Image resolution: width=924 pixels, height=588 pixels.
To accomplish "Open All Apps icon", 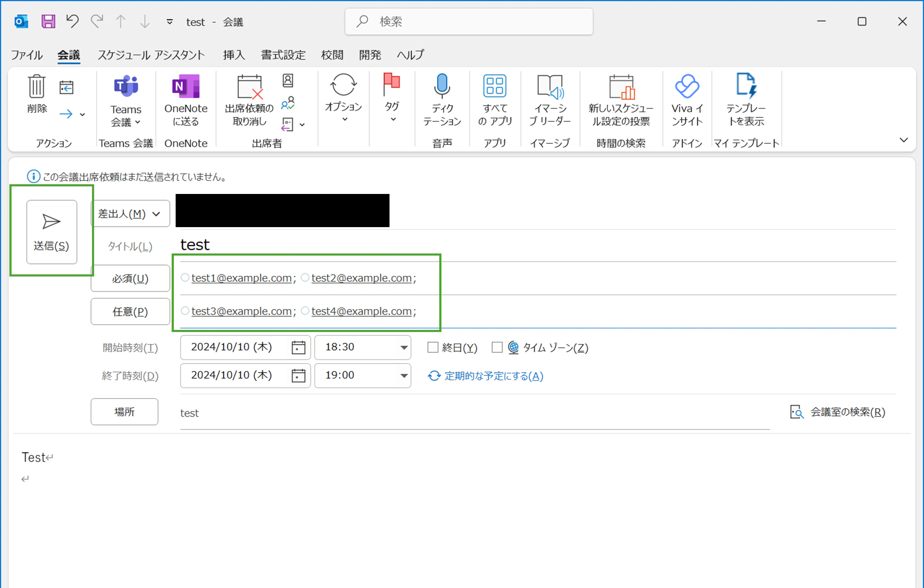I will pos(494,101).
